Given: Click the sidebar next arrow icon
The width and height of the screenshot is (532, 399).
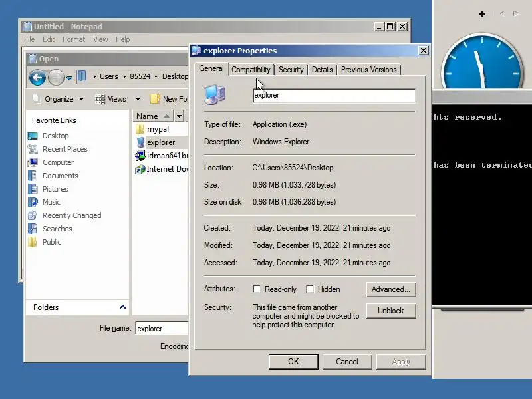Looking at the screenshot, I should click(x=516, y=13).
